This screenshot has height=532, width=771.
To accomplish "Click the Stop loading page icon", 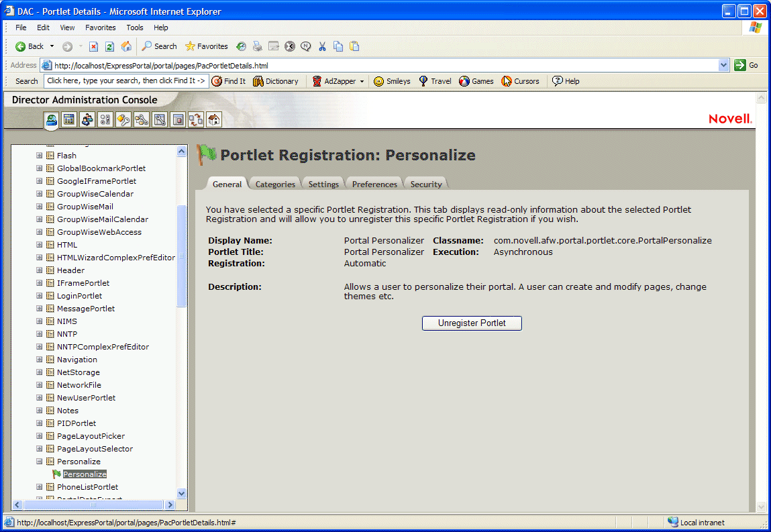I will (x=93, y=46).
